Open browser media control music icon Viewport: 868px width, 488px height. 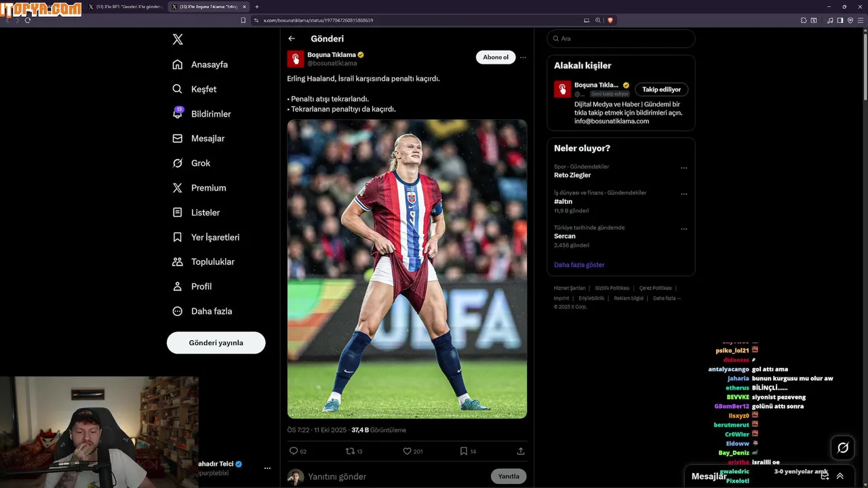(830, 20)
